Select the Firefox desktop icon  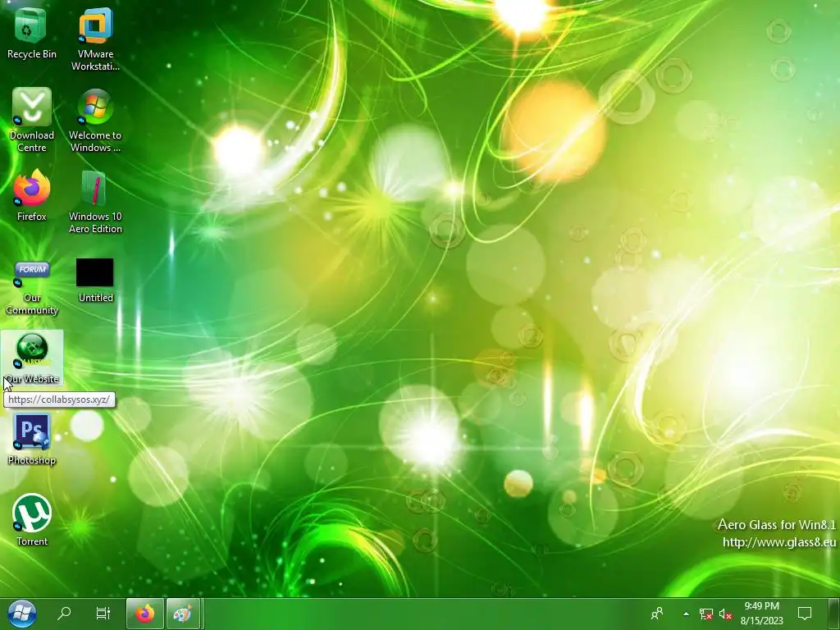pyautogui.click(x=32, y=195)
